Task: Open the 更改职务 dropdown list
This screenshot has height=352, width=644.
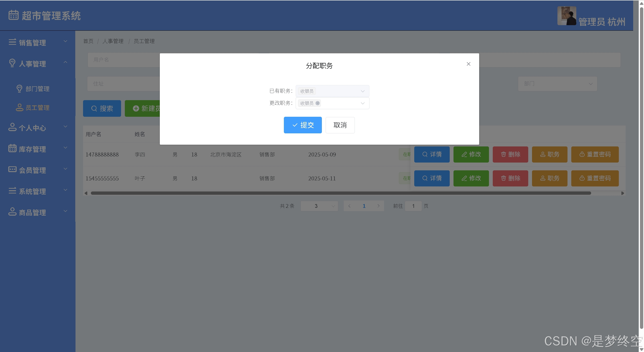Action: [362, 103]
